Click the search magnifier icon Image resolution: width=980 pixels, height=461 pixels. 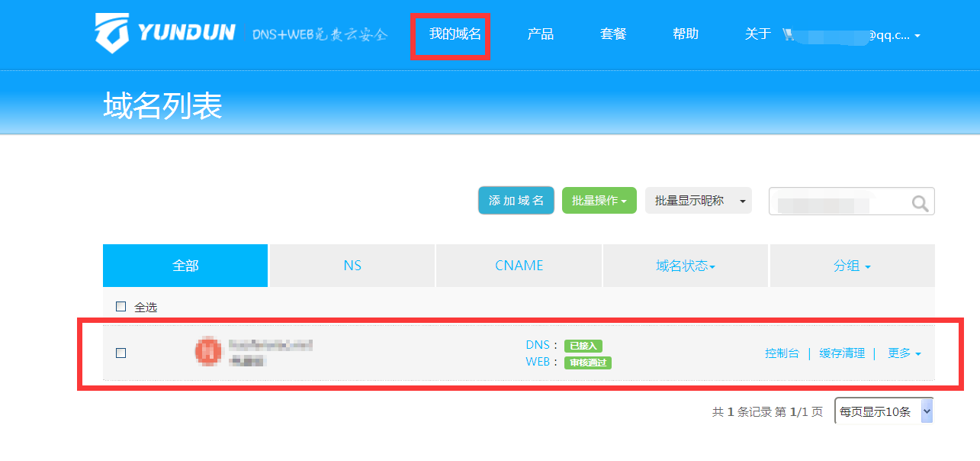pos(920,202)
